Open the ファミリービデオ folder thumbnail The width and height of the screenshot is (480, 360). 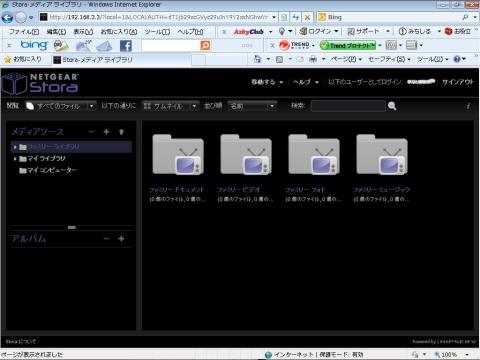pos(246,154)
